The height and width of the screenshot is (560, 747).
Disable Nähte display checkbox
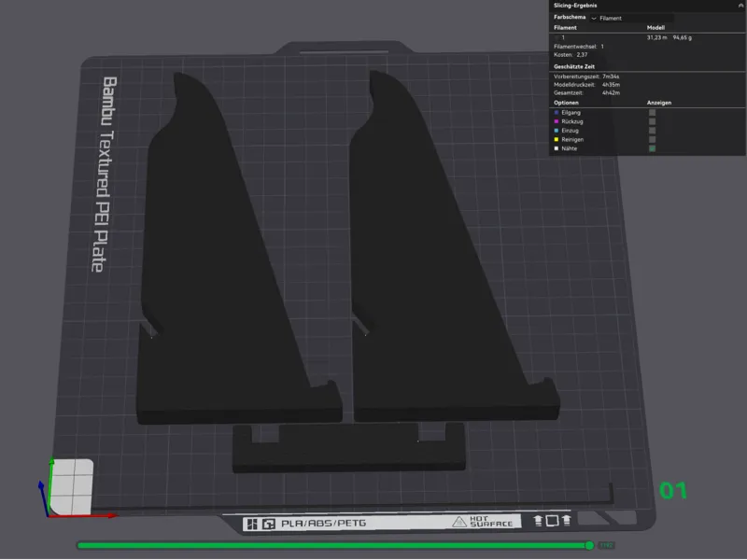652,148
